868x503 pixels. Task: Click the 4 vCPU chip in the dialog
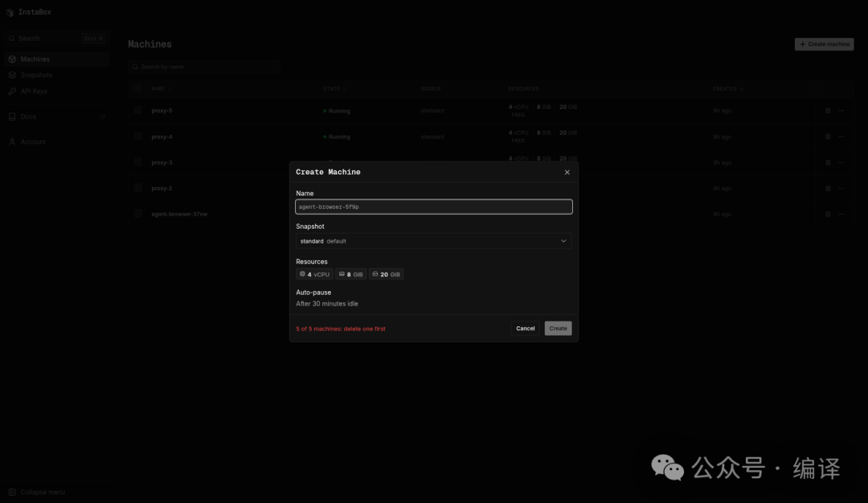[314, 275]
